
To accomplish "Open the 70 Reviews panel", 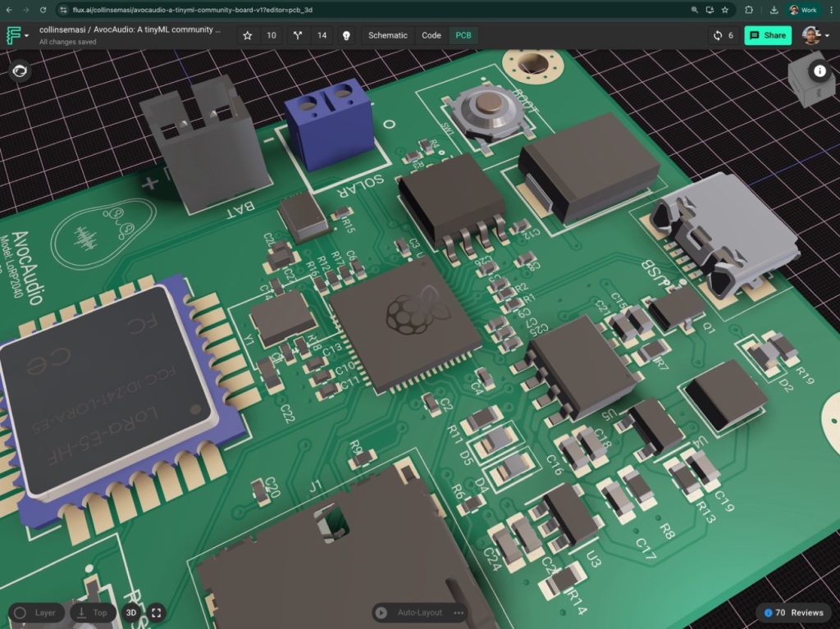I will click(x=792, y=613).
